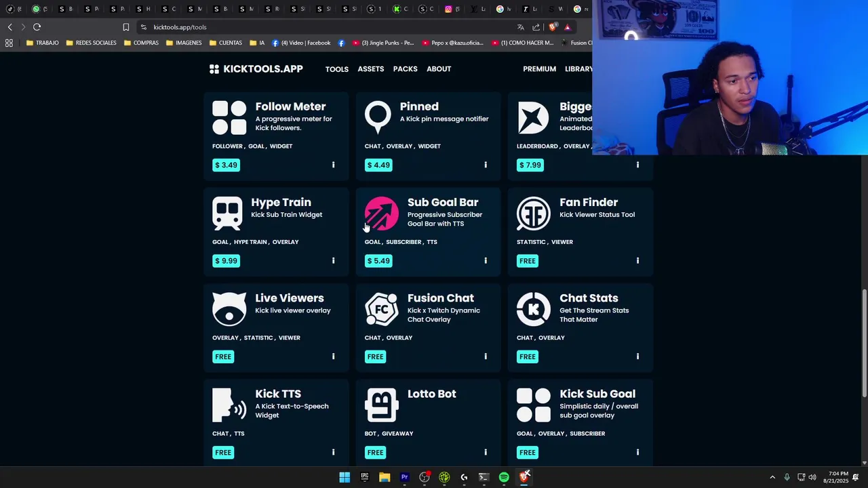Click the Follow Meter four-dot tool icon
Viewport: 868px width, 488px height.
[229, 118]
